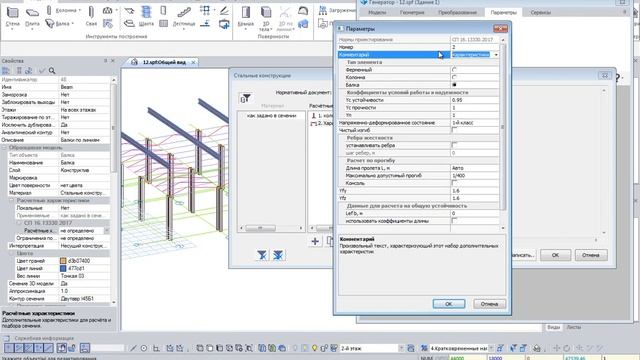Click the opening/window tool icon in ribbon

163,10
